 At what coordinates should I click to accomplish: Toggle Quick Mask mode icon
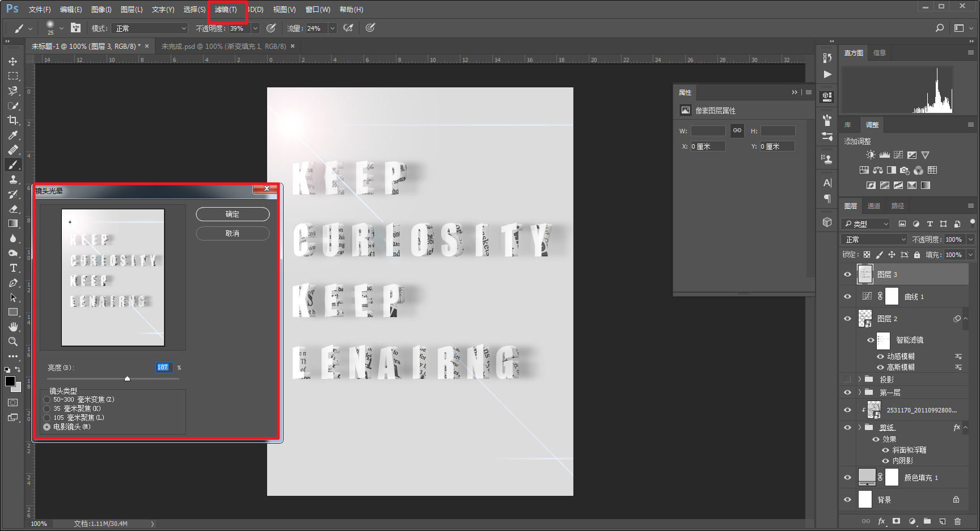click(x=12, y=402)
